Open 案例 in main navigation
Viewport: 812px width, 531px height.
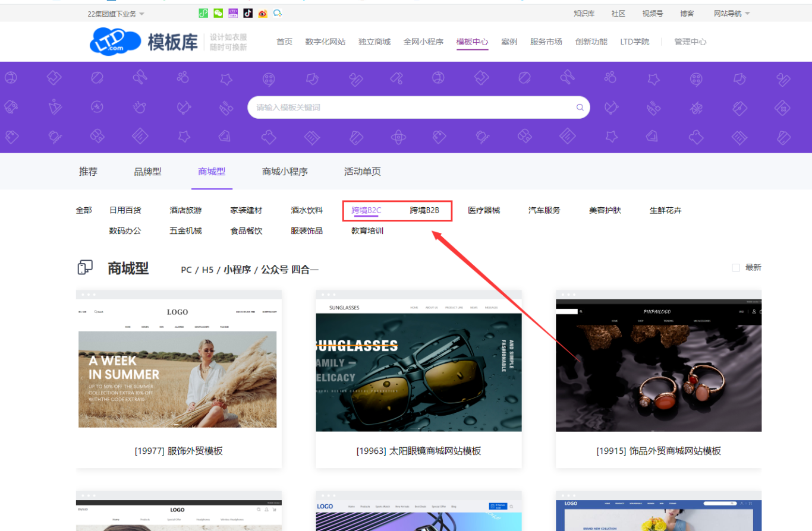coord(509,42)
